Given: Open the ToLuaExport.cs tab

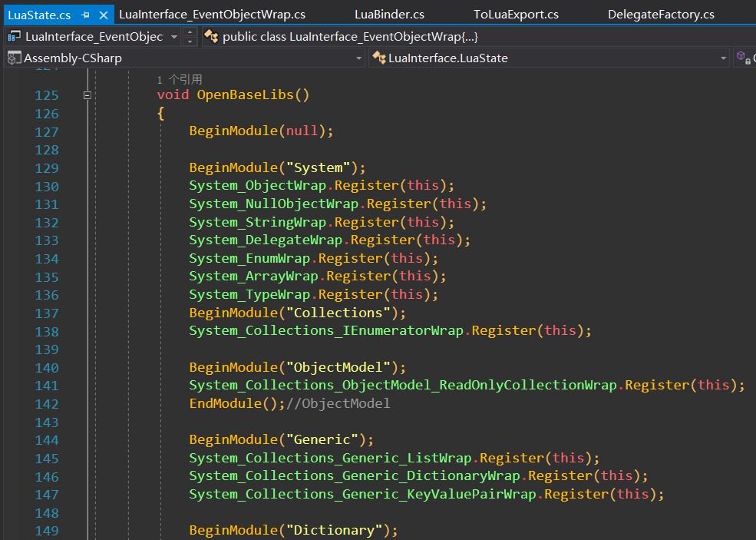Looking at the screenshot, I should click(x=516, y=15).
